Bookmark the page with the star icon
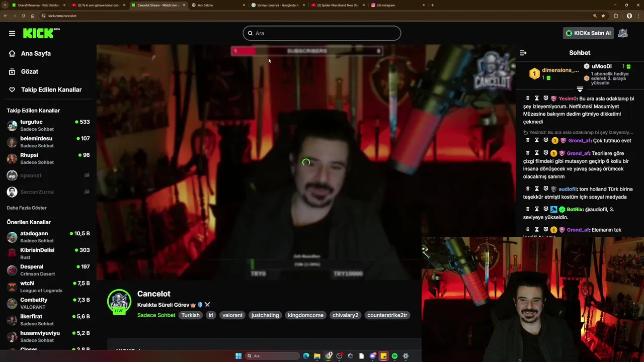This screenshot has height=362, width=644. pos(603,16)
